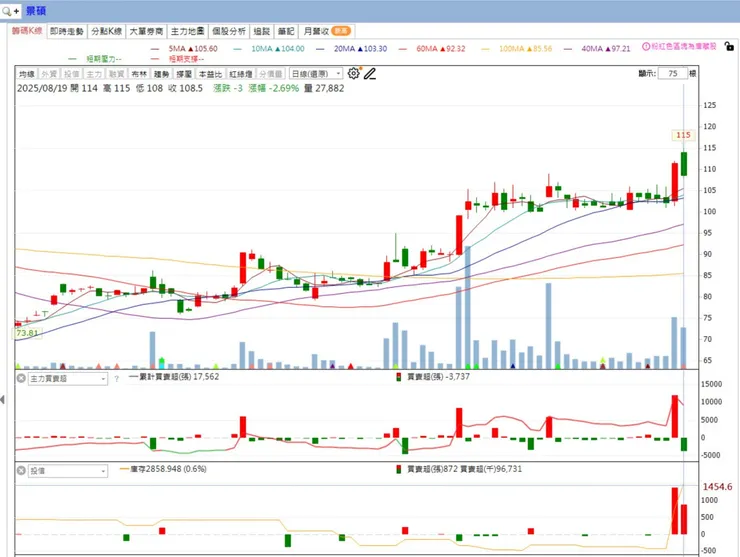
Task: Switch to the 個股分析 tab
Action: (229, 31)
